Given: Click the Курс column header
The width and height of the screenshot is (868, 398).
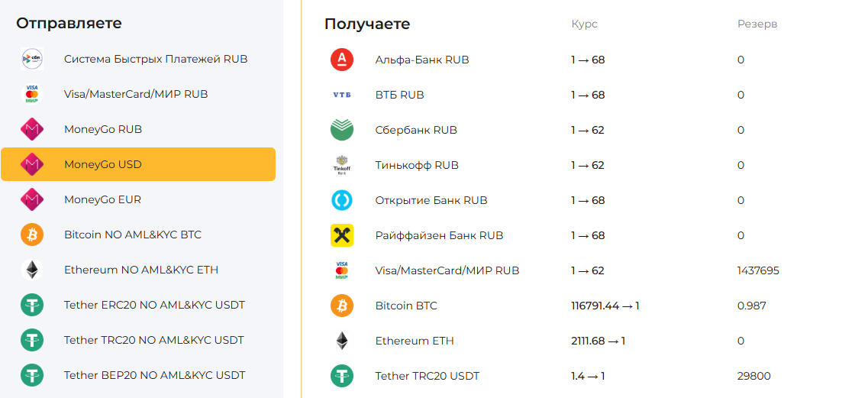Looking at the screenshot, I should (x=584, y=24).
